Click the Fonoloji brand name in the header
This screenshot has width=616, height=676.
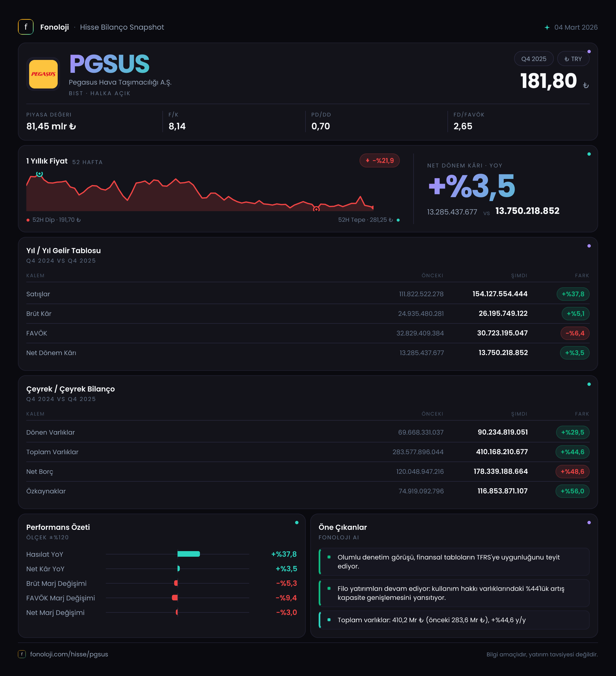(x=55, y=27)
